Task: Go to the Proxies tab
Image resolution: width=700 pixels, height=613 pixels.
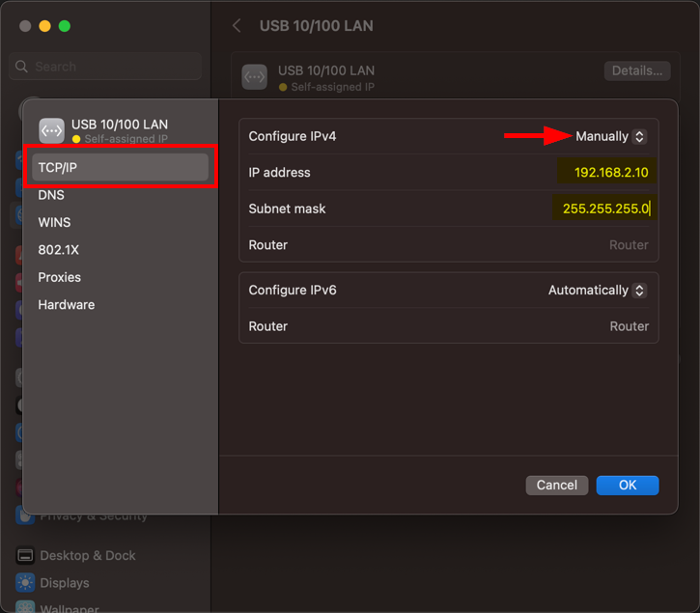Action: [x=59, y=277]
